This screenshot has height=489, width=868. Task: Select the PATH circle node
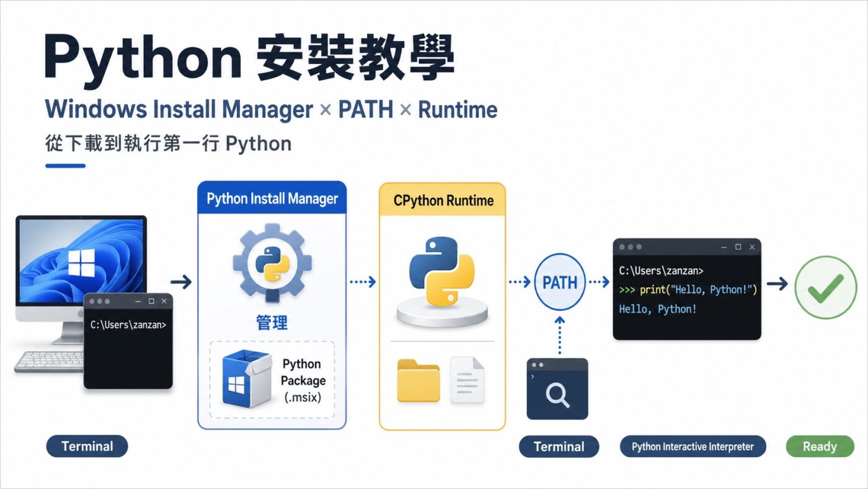coord(560,282)
